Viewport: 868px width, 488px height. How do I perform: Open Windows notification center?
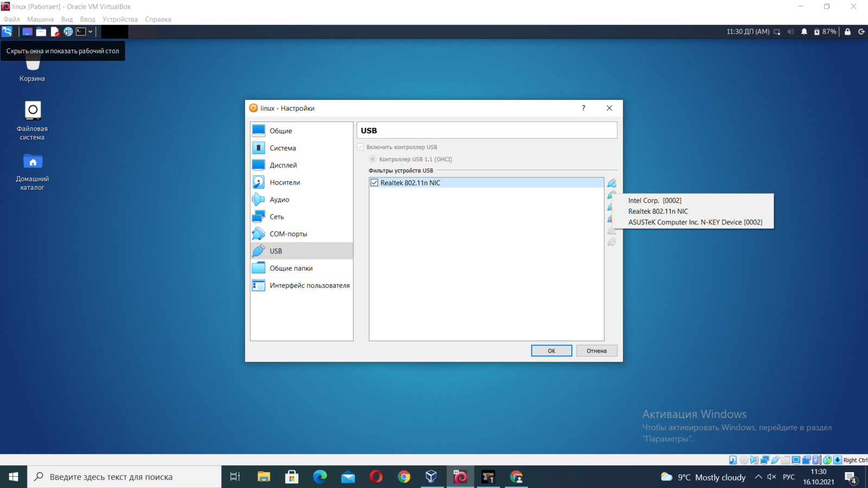point(850,477)
